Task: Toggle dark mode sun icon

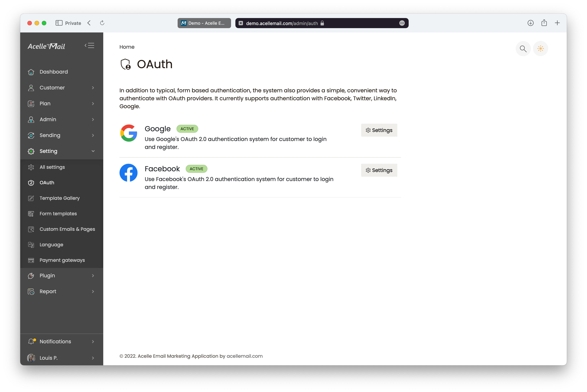Action: [541, 49]
